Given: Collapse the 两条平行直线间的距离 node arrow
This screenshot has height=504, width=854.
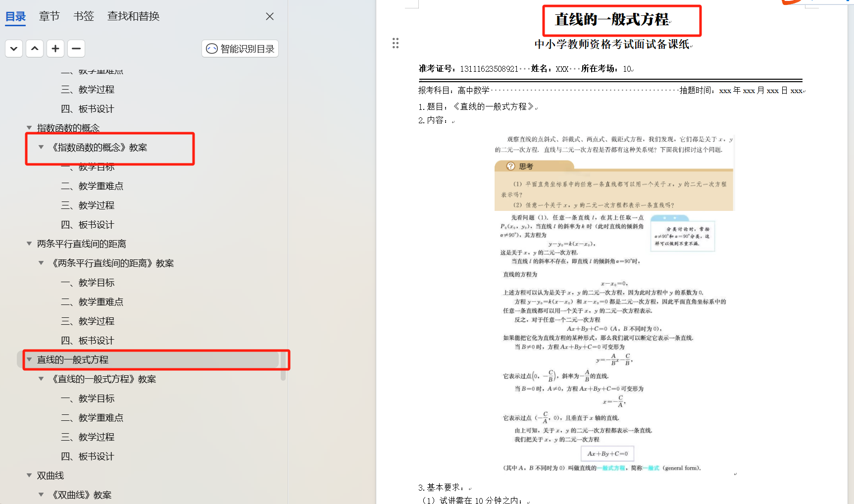Looking at the screenshot, I should click(x=29, y=244).
